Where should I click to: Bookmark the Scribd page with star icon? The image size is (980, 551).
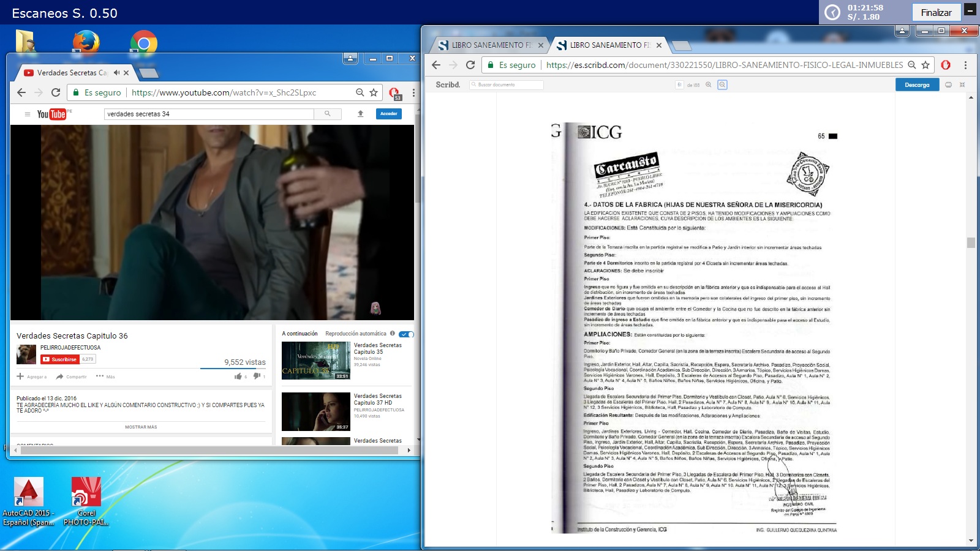tap(925, 65)
